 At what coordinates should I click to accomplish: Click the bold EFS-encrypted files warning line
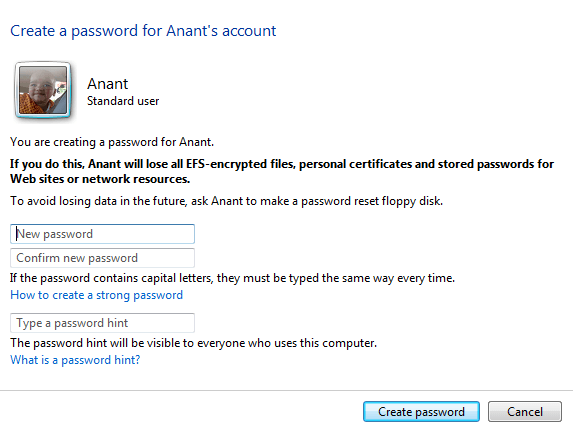point(282,164)
